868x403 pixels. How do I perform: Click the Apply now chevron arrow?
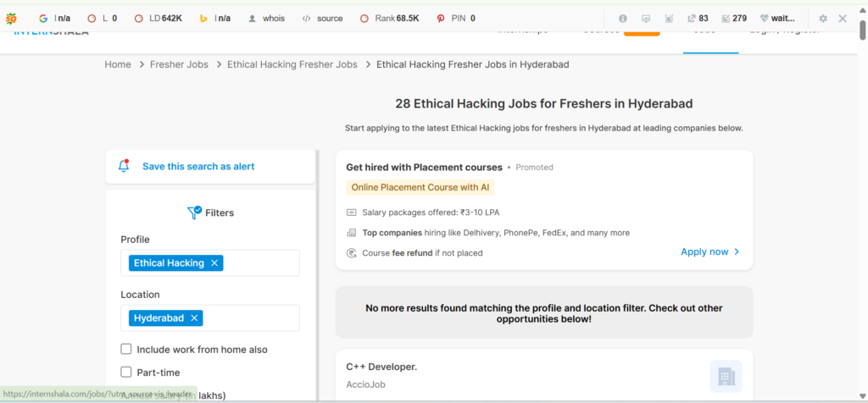pos(737,251)
